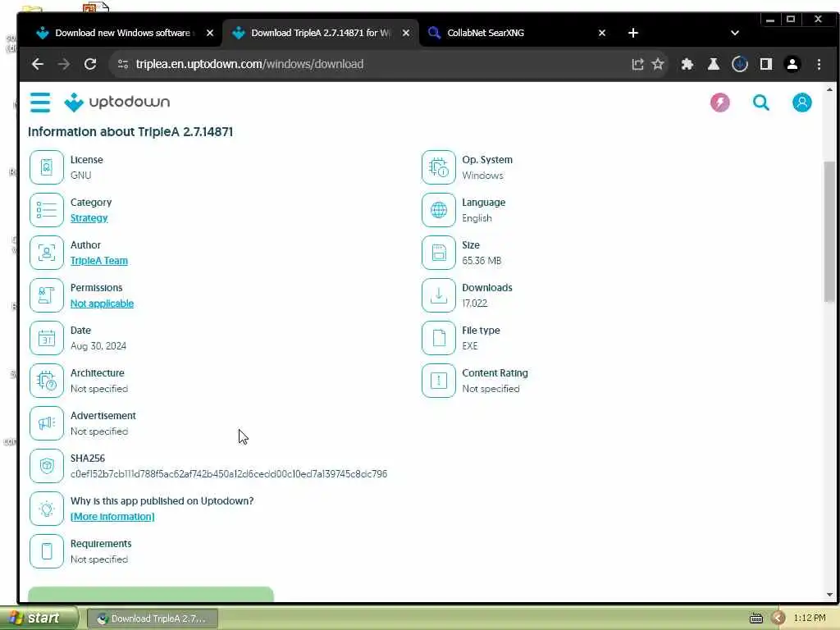Open the More information link

tap(112, 517)
